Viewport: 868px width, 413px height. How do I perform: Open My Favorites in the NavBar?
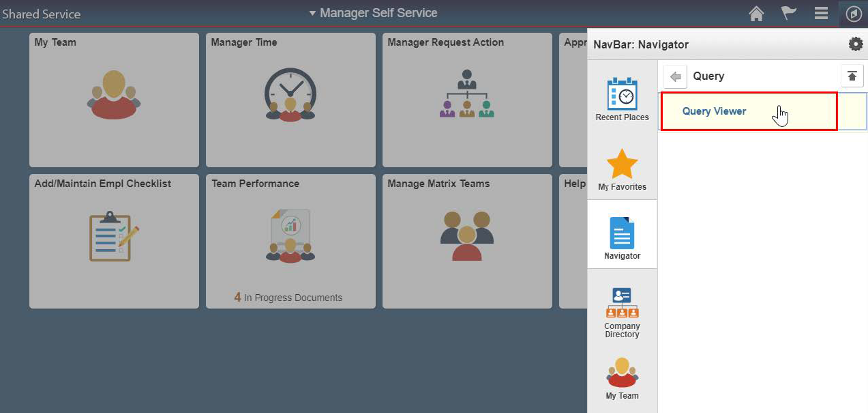(x=622, y=167)
